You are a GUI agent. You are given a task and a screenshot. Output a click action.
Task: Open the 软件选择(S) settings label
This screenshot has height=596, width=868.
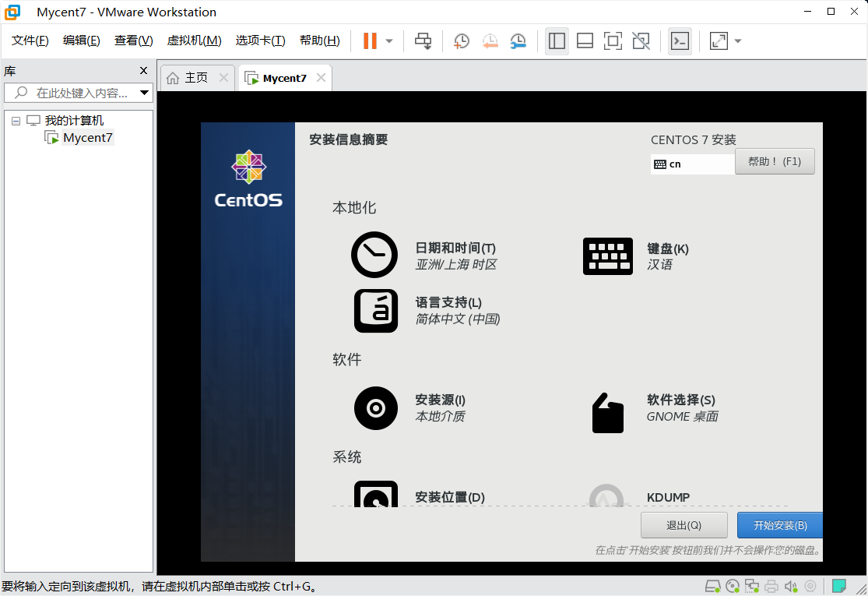coord(681,400)
